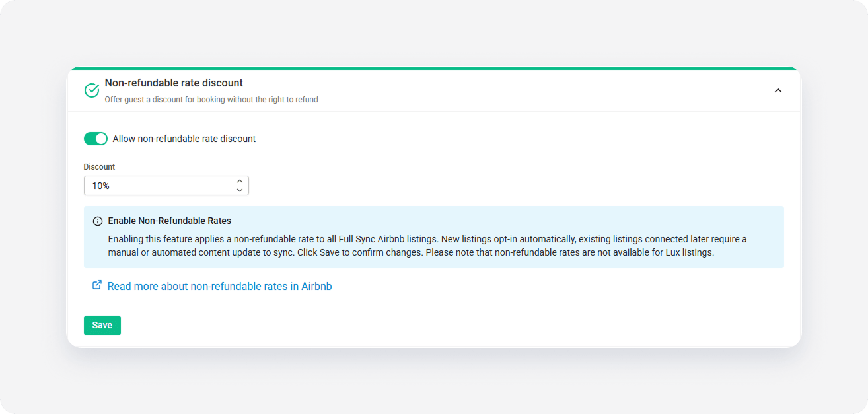Click the Discount field label
Image resolution: width=868 pixels, height=414 pixels.
pos(99,167)
